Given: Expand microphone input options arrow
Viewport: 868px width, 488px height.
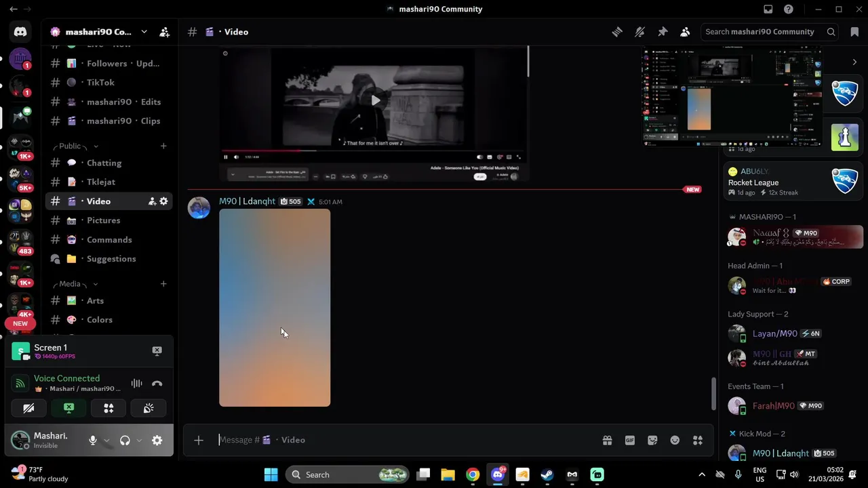Looking at the screenshot, I should (x=107, y=440).
